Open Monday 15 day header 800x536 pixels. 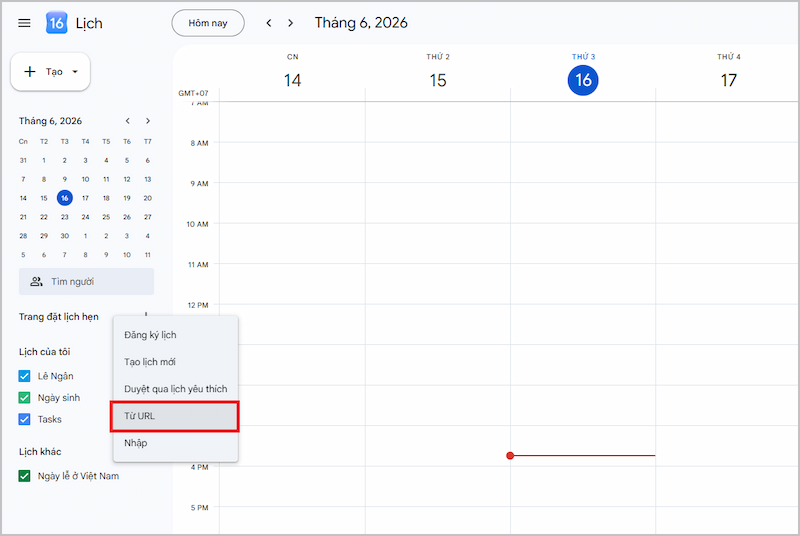pyautogui.click(x=438, y=80)
